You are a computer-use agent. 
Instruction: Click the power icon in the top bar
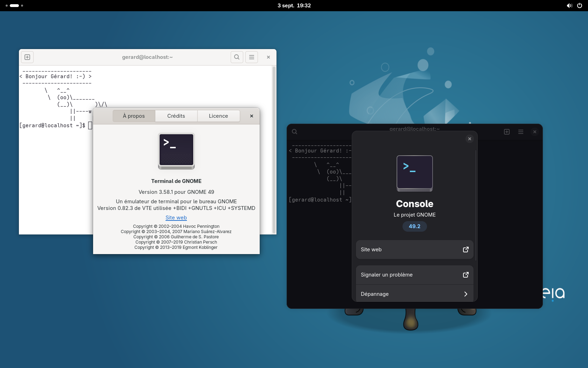coord(580,6)
